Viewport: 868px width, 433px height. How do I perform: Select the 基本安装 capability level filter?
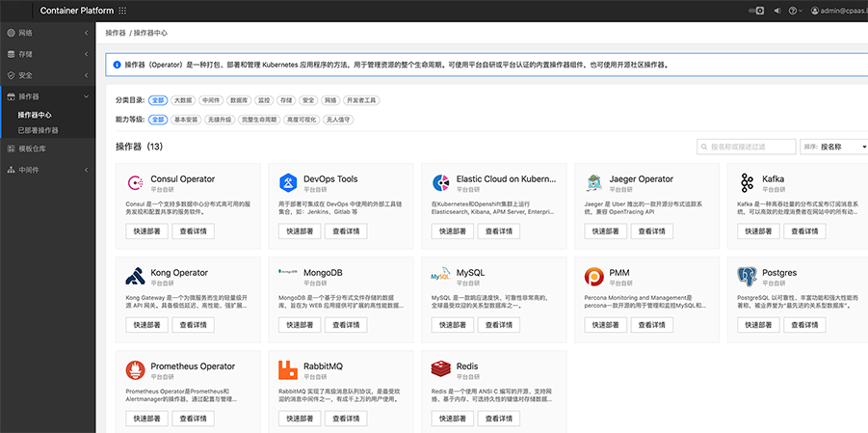coord(185,120)
